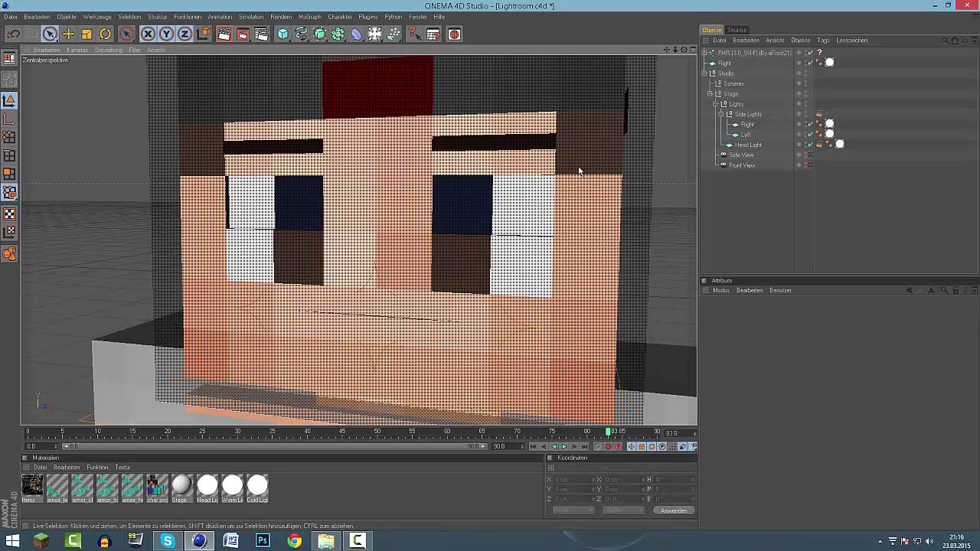The width and height of the screenshot is (980, 551).
Task: Open the Rendern menu
Action: tap(281, 17)
